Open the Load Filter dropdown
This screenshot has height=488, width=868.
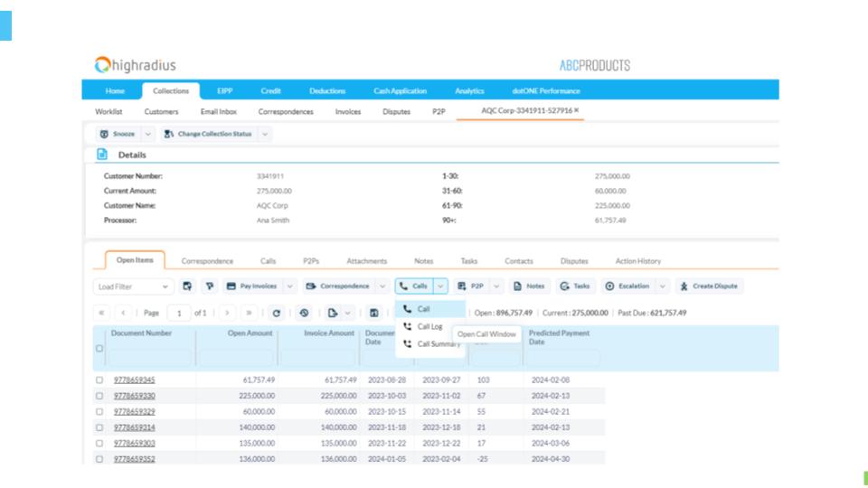[x=133, y=286]
